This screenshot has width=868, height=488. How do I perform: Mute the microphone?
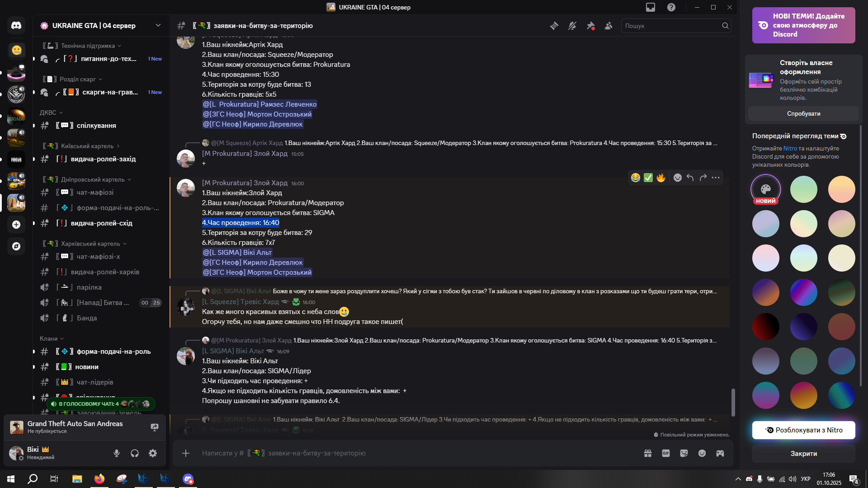pos(117,453)
